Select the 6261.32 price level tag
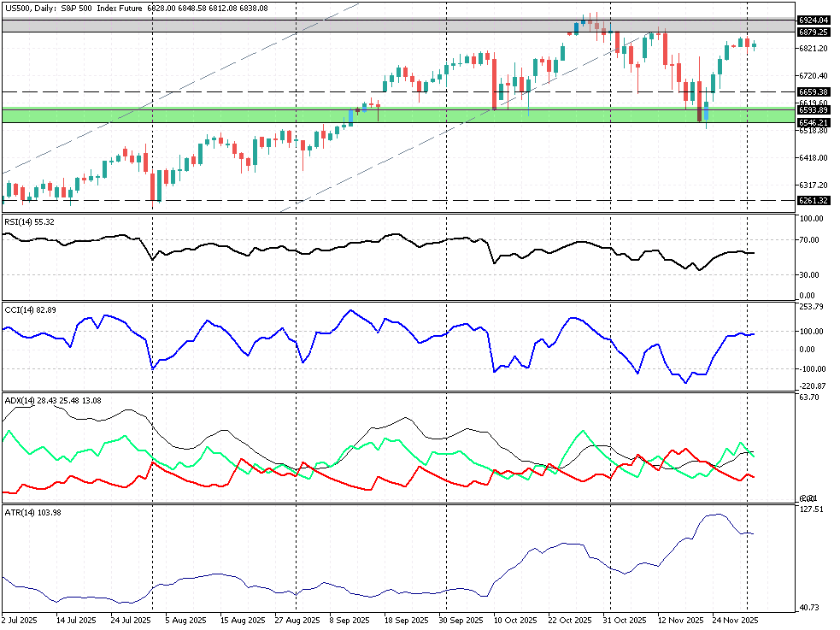Viewport: 840px width, 630px height. [814, 201]
